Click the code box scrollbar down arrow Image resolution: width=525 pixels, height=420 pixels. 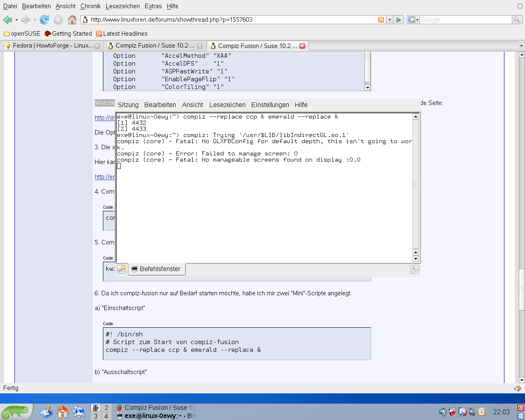click(x=367, y=87)
